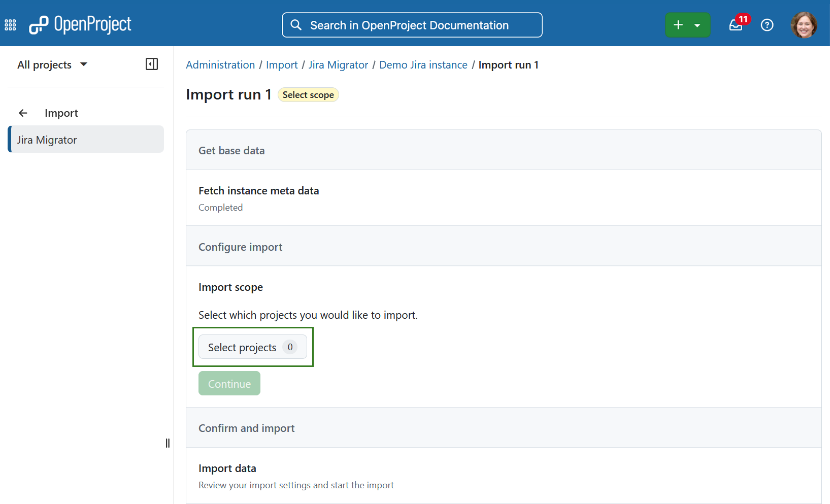830x504 pixels.
Task: Go to Administration breadcrumb link
Action: (220, 65)
